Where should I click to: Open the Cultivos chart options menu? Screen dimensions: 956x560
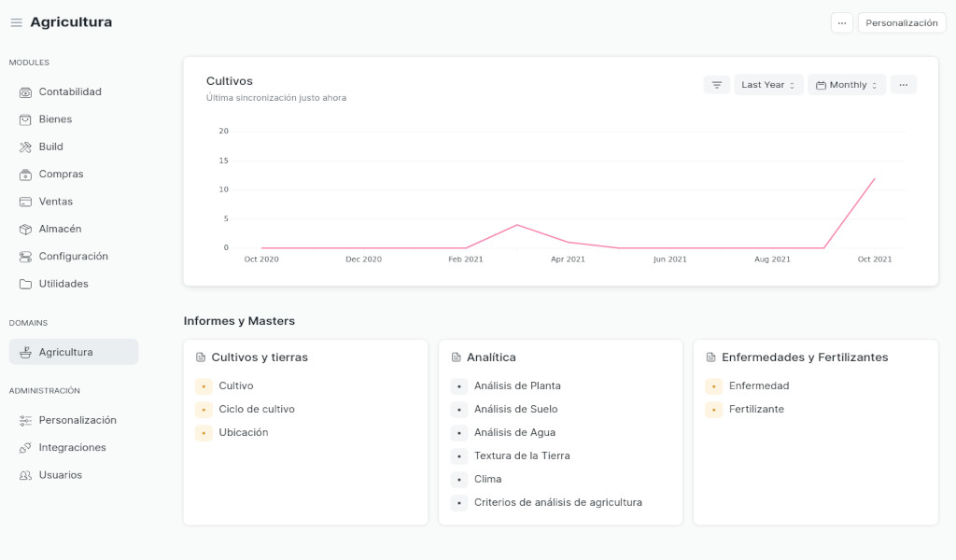[x=903, y=85]
